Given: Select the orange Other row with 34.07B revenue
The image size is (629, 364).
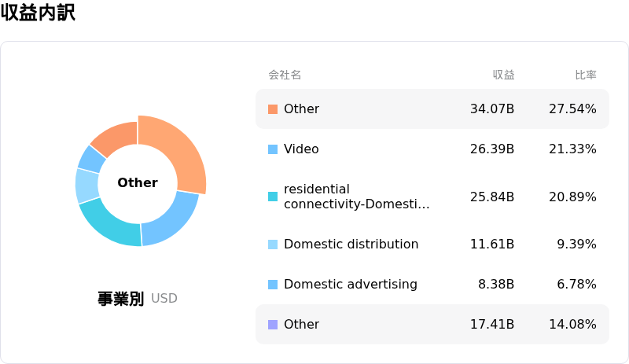Looking at the screenshot, I should [x=432, y=108].
